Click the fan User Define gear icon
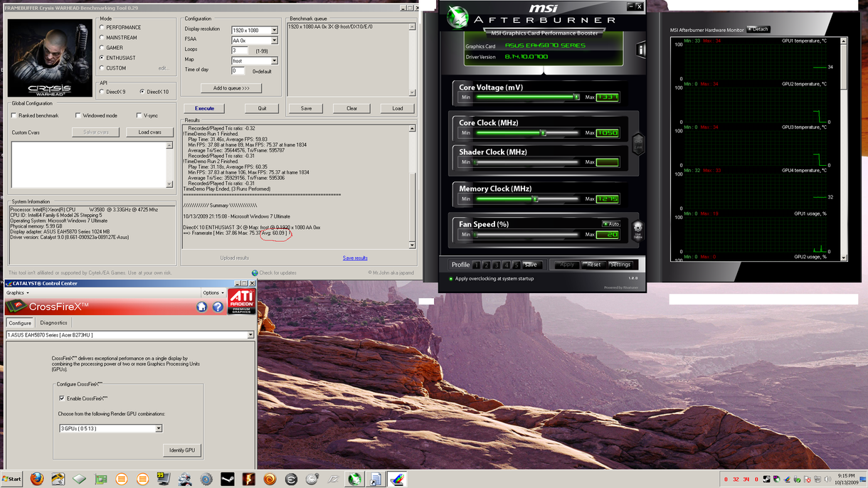Viewport: 868px width, 488px height. (x=637, y=230)
